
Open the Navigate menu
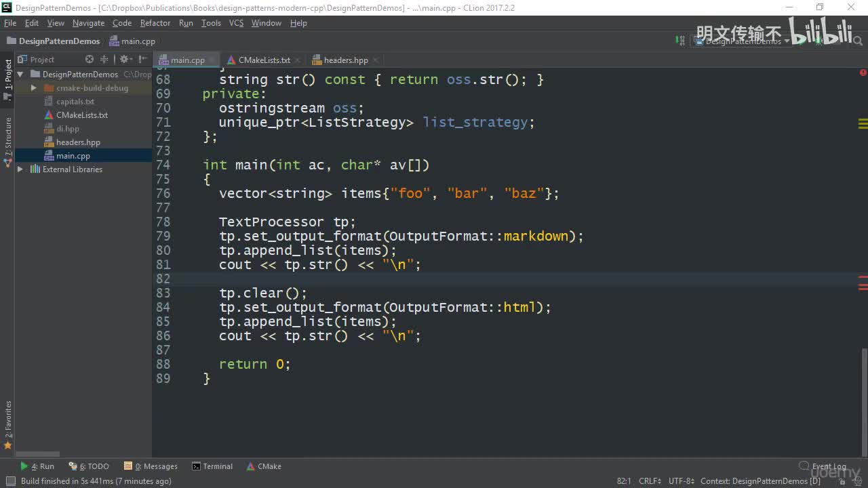(88, 23)
